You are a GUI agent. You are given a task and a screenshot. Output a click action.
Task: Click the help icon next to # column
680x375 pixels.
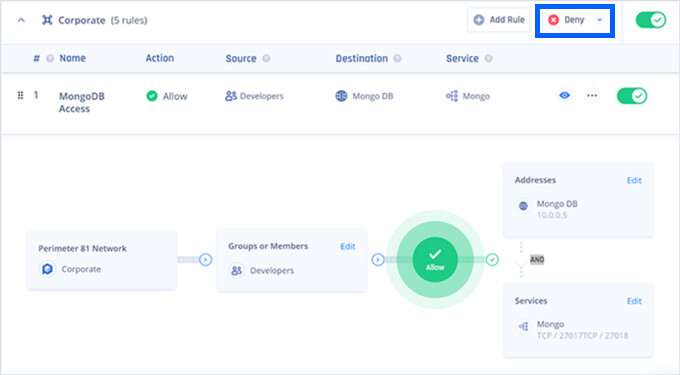tap(50, 59)
